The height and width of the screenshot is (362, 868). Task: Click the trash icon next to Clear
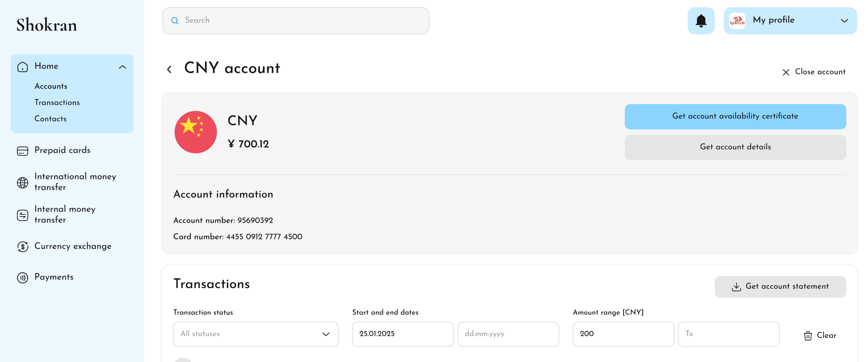808,336
